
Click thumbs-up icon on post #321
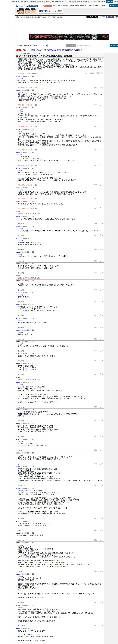click(95, 105)
